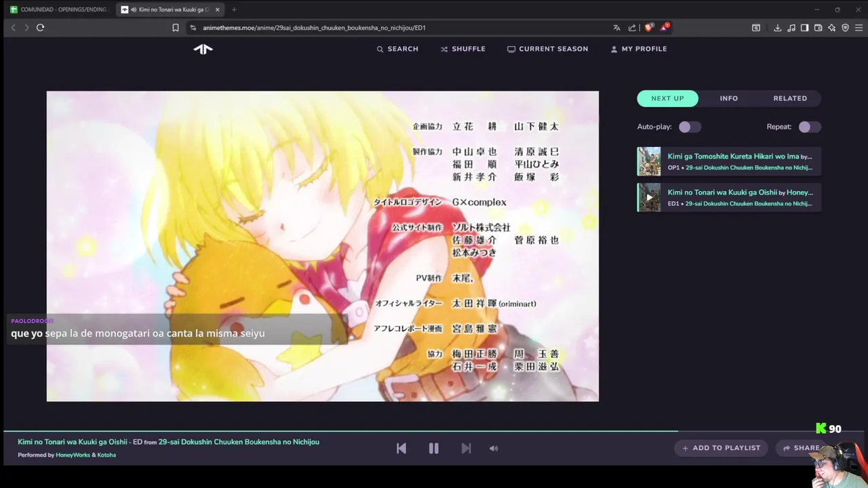Click the search tabs toolbar icon
The width and height of the screenshot is (868, 488).
point(756,28)
